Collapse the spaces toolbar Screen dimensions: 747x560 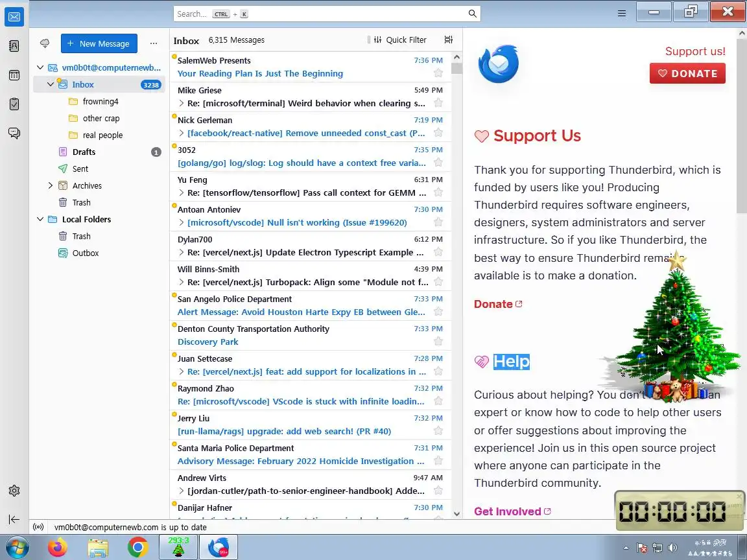pos(14,519)
